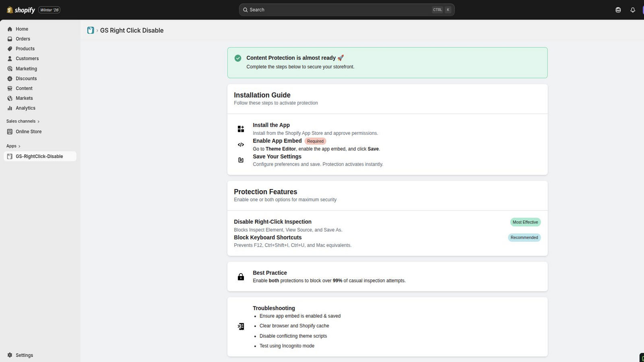Click the Customers person icon

point(10,59)
